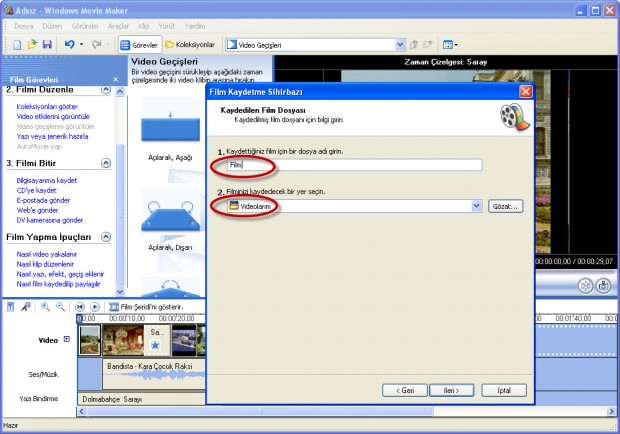The width and height of the screenshot is (620, 434).
Task: Click the Redo arrow icon
Action: (x=96, y=44)
